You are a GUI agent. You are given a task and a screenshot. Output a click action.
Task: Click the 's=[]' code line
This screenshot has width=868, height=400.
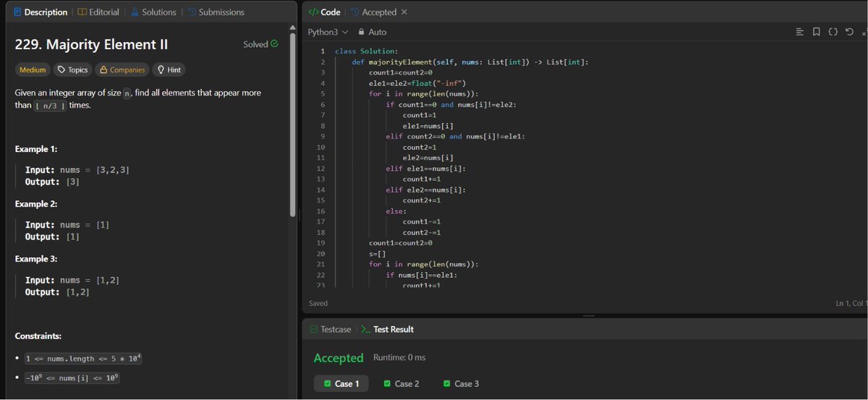(377, 254)
